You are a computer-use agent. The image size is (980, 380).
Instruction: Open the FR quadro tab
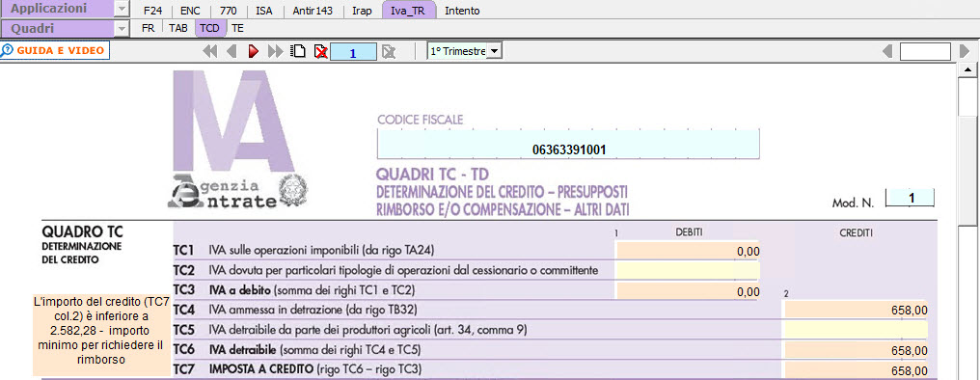pyautogui.click(x=149, y=28)
